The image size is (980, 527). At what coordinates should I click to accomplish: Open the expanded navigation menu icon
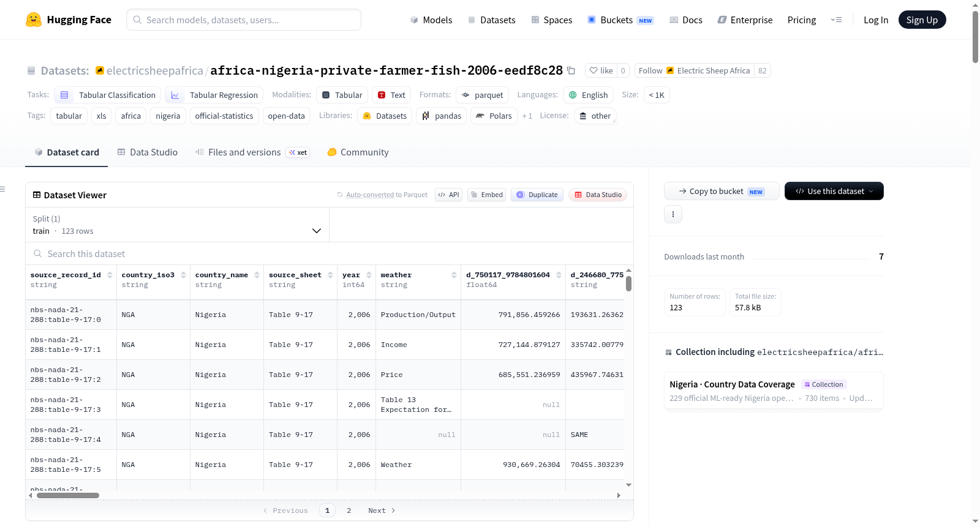(836, 20)
